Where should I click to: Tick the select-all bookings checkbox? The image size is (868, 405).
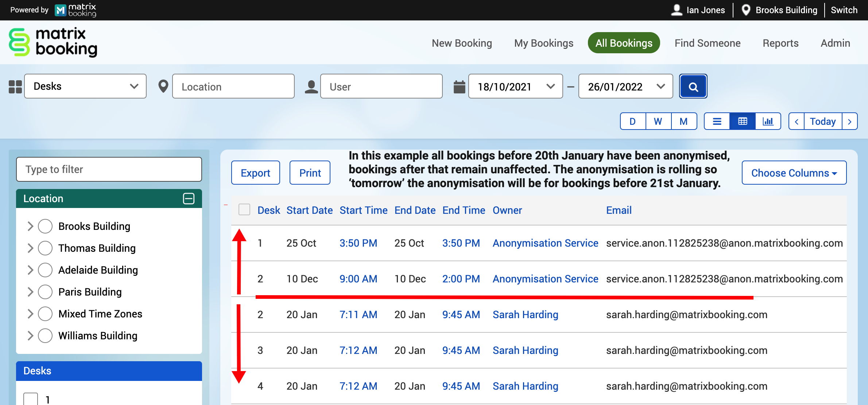(244, 210)
